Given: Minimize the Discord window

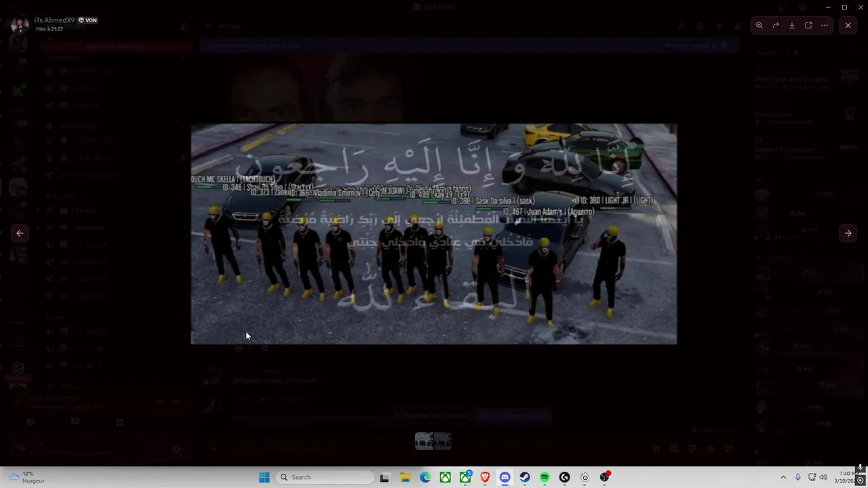Looking at the screenshot, I should click(x=828, y=7).
